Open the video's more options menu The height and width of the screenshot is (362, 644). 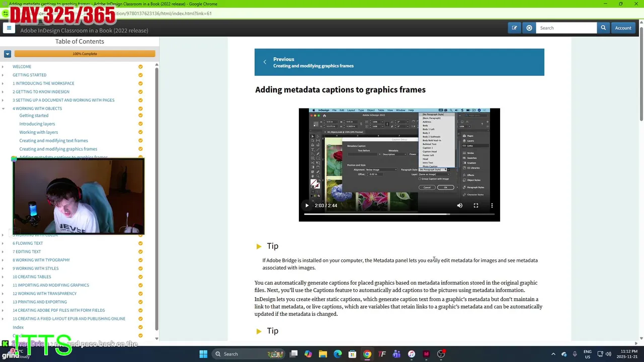(492, 205)
